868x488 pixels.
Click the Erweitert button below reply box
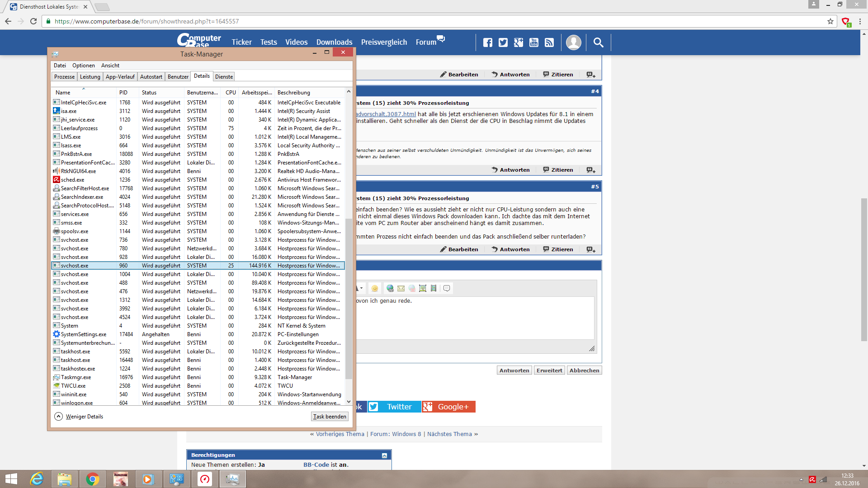[549, 371]
